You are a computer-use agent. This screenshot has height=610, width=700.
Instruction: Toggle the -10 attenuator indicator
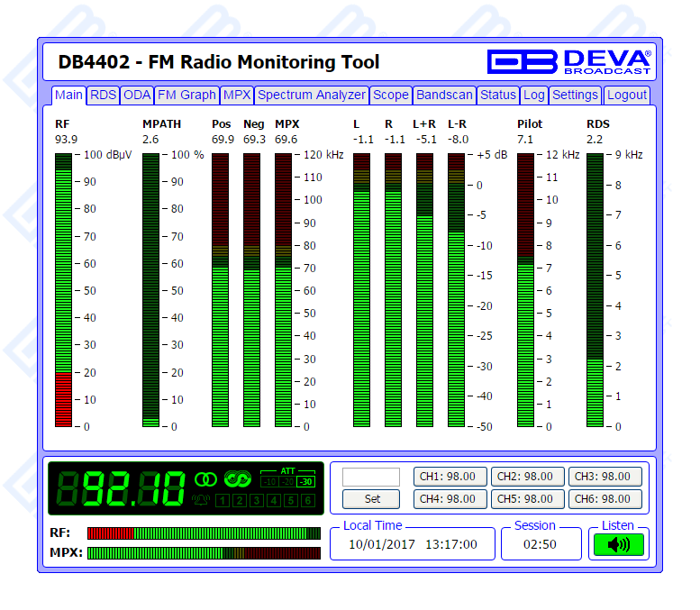(269, 481)
